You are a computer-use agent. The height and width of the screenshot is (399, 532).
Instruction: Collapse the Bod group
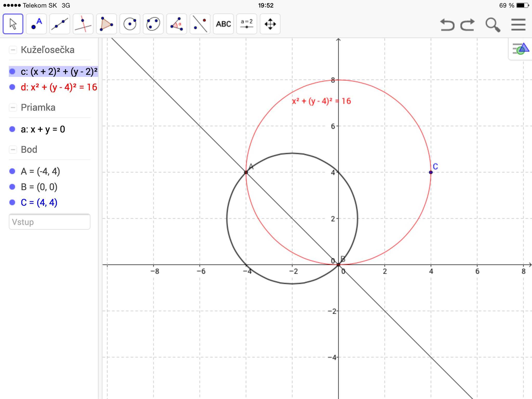pyautogui.click(x=13, y=149)
